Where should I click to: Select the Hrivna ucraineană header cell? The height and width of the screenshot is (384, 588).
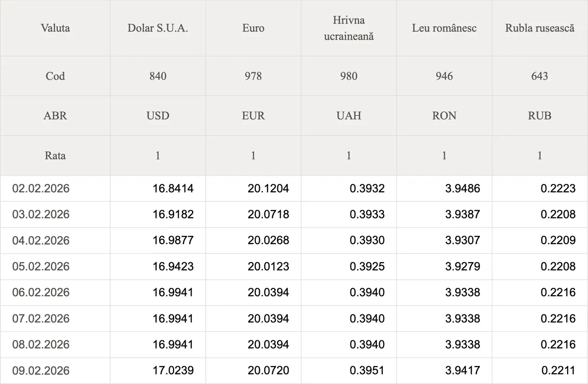349,28
